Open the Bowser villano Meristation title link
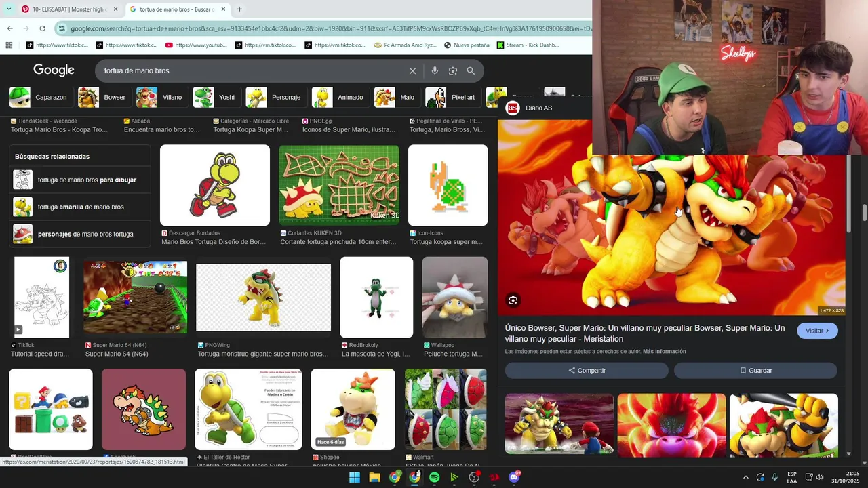The image size is (868, 488). (645, 333)
